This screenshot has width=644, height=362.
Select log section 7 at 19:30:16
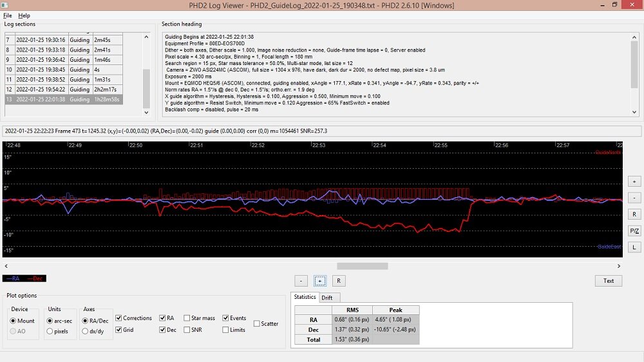tap(64, 40)
